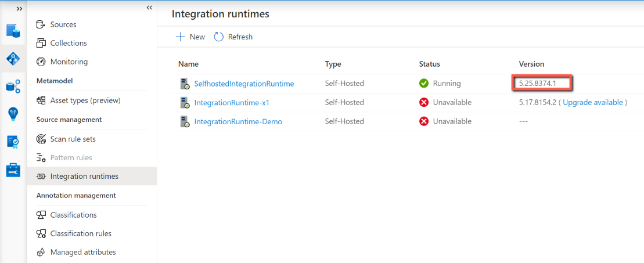This screenshot has width=644, height=263.
Task: Click the lightbulb insights icon in left rail
Action: tap(13, 114)
